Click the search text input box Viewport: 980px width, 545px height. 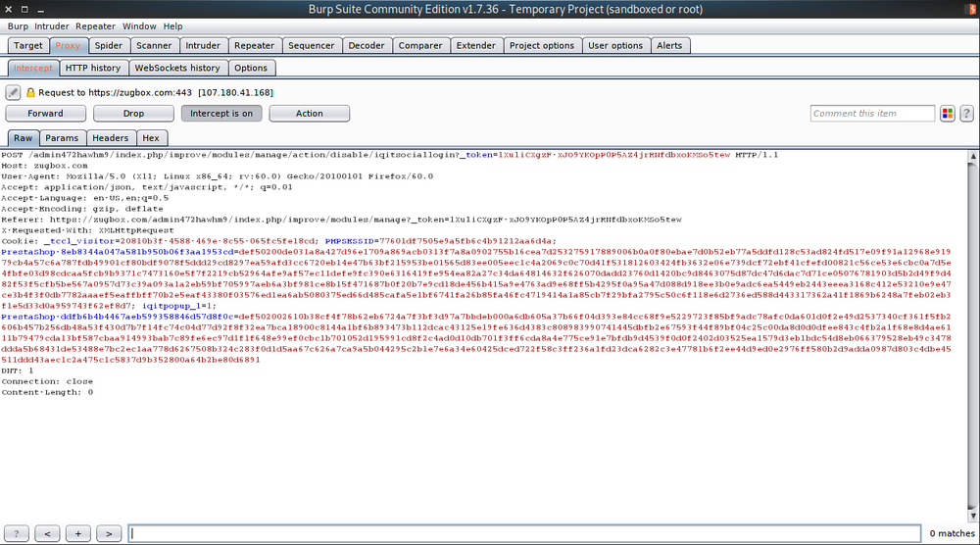pos(524,533)
